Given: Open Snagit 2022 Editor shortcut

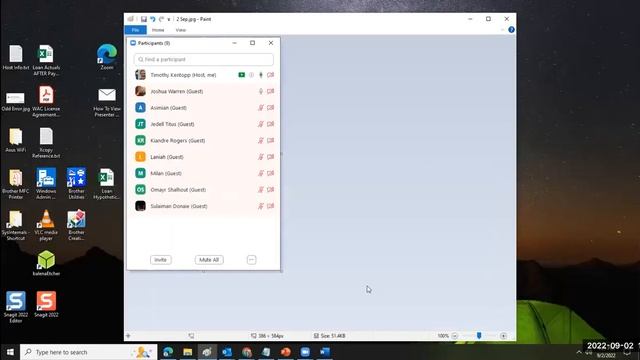Looking at the screenshot, I should click(x=16, y=307).
